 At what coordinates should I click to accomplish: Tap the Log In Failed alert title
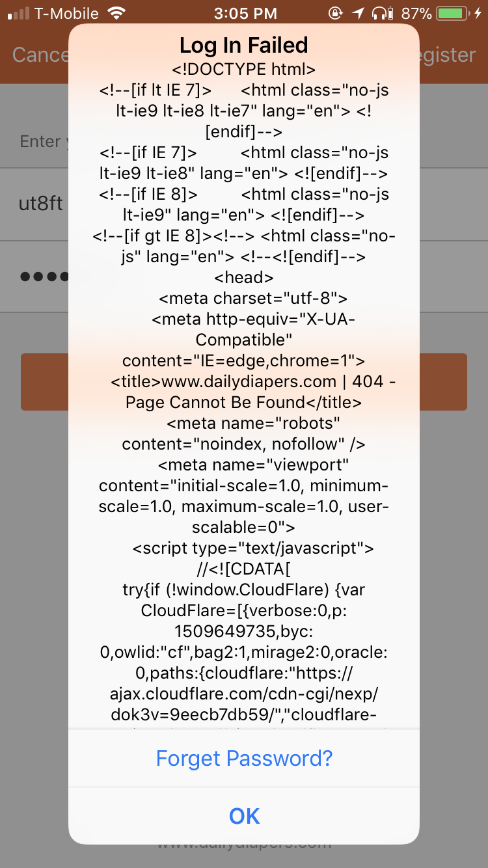pos(244,45)
